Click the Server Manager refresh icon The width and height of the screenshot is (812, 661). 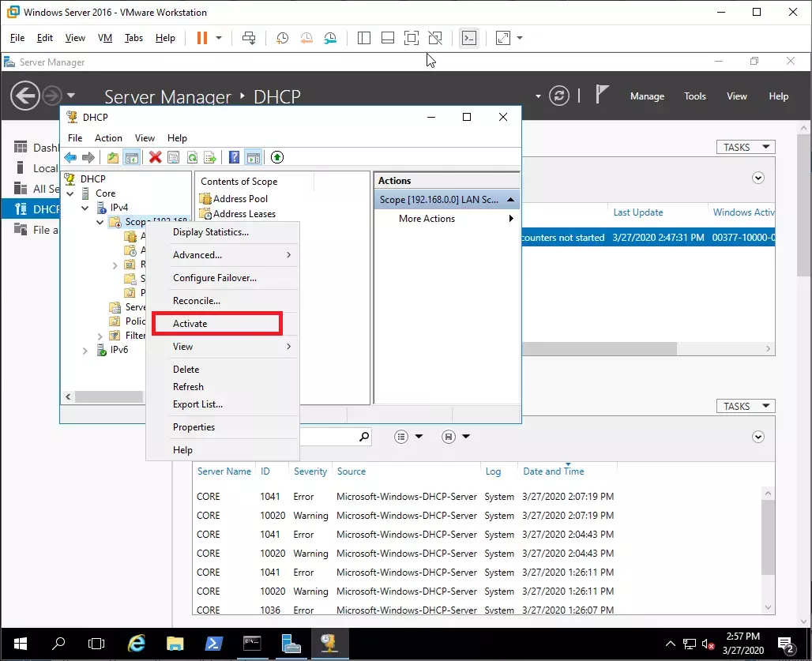[559, 96]
